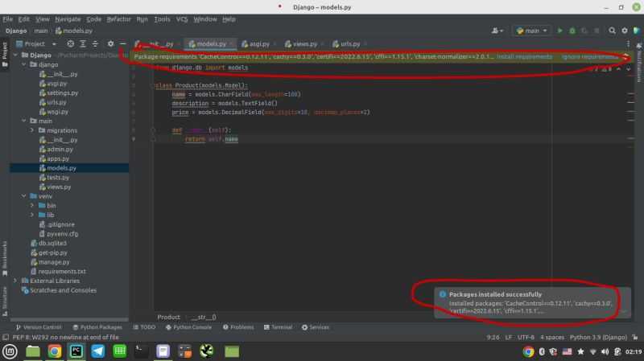Expand the migrations folder
This screenshot has width=644, height=361.
point(32,130)
